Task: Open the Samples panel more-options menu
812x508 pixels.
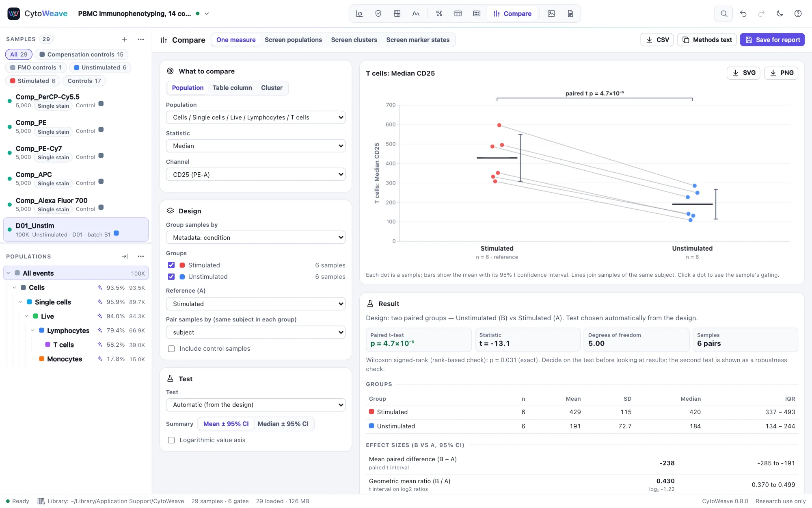Action: point(141,39)
